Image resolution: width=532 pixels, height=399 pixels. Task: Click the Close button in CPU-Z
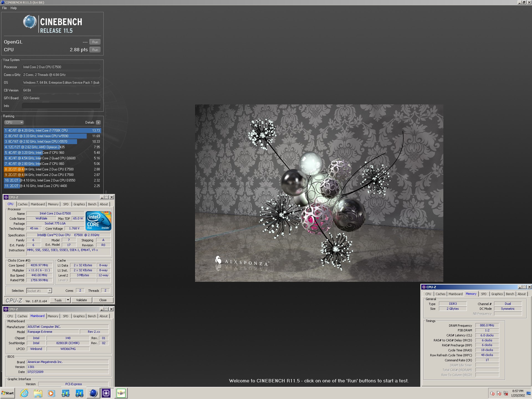(103, 300)
